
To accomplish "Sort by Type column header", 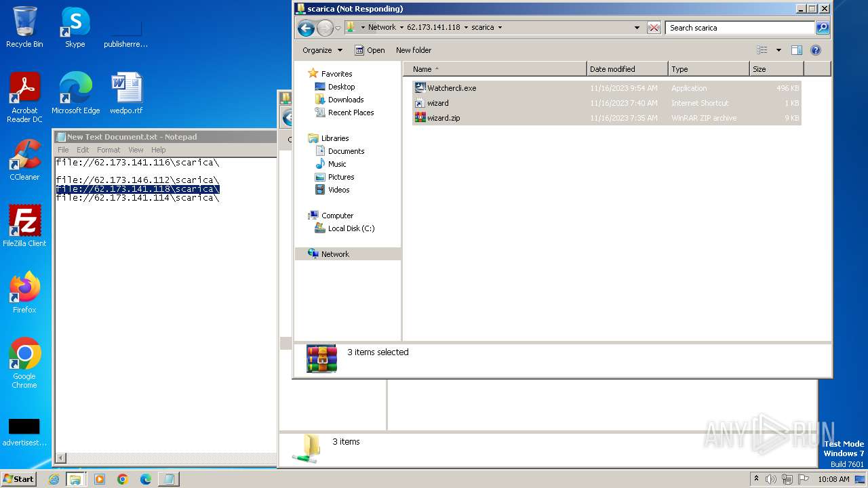I will 709,69.
